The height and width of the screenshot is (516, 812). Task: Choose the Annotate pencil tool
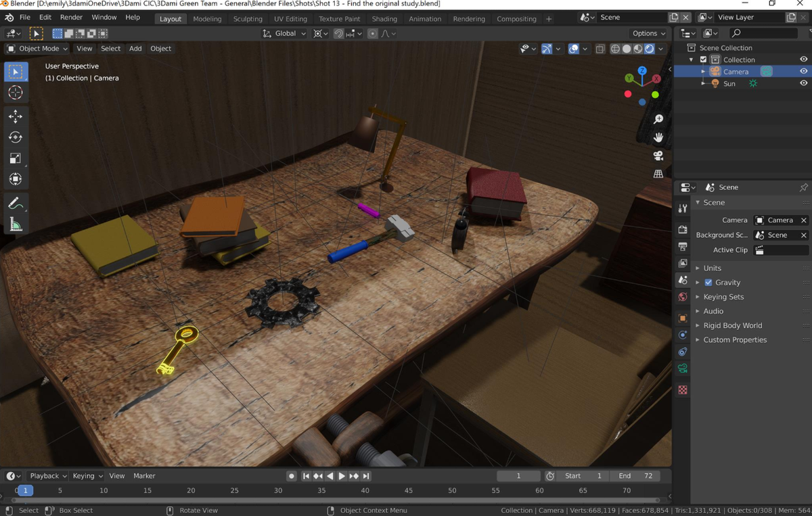coord(16,204)
